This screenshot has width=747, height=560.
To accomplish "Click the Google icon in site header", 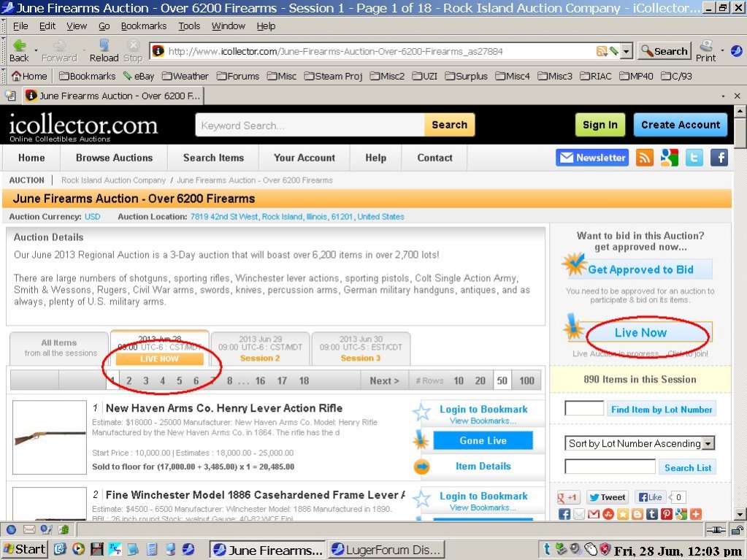I will 669,158.
